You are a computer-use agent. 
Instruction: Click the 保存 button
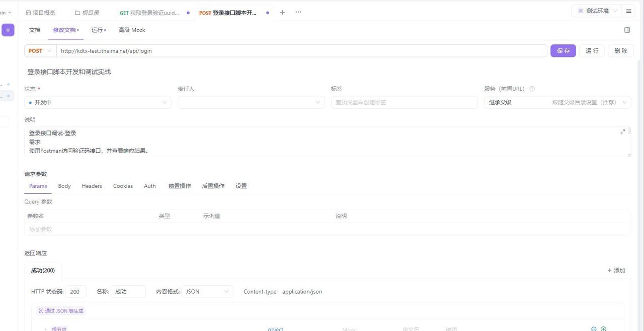coord(563,50)
